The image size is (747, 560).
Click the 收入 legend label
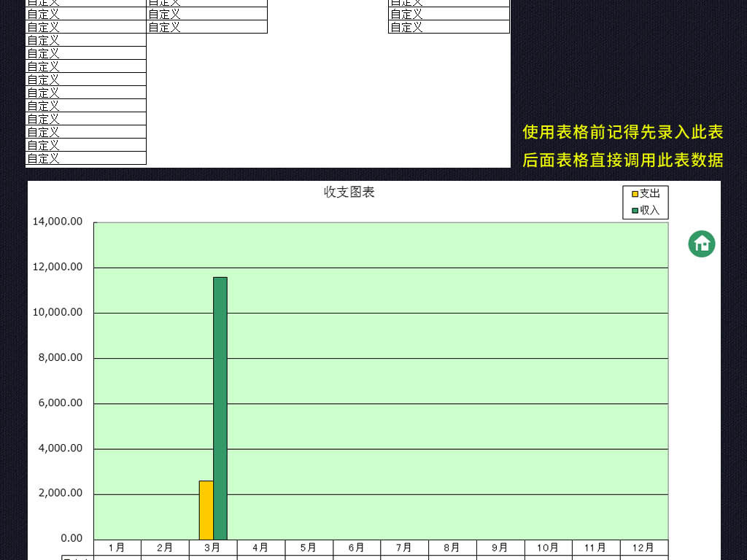(x=649, y=210)
